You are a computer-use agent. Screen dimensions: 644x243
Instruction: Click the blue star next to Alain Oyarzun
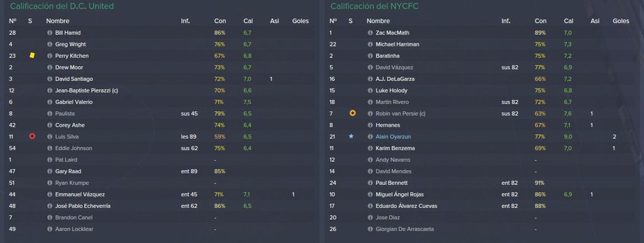[x=351, y=136]
